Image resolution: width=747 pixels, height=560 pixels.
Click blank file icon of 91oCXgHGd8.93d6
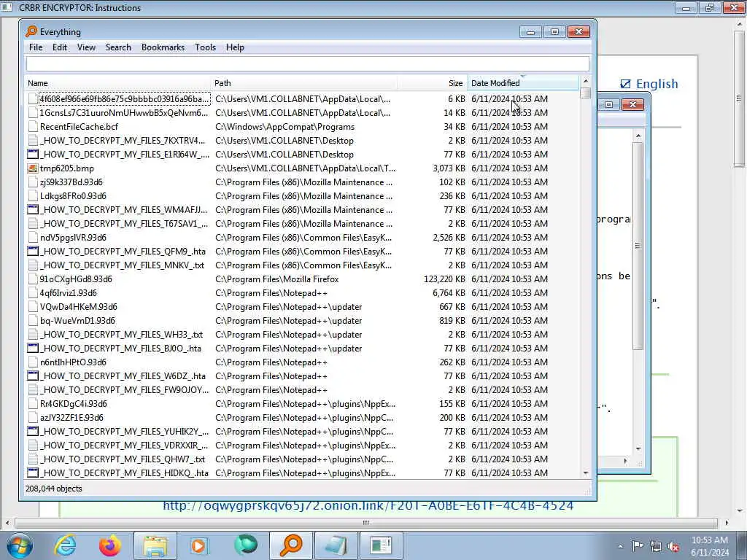32,279
